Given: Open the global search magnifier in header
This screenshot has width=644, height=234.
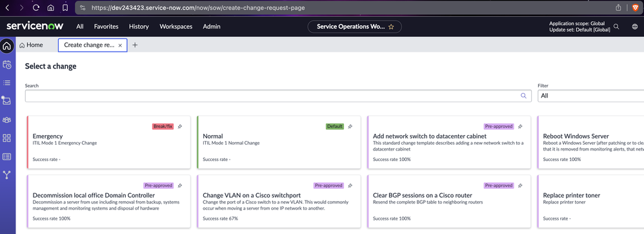Looking at the screenshot, I should [616, 27].
